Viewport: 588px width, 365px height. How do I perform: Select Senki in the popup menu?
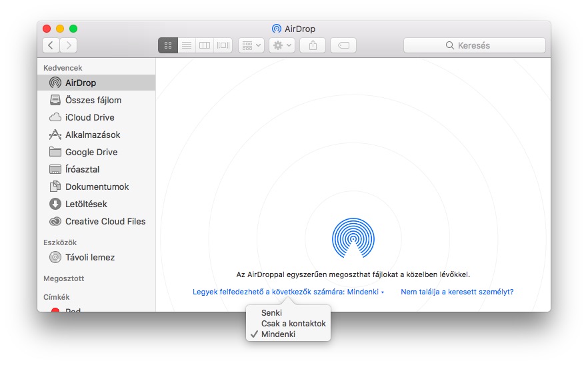pos(272,312)
